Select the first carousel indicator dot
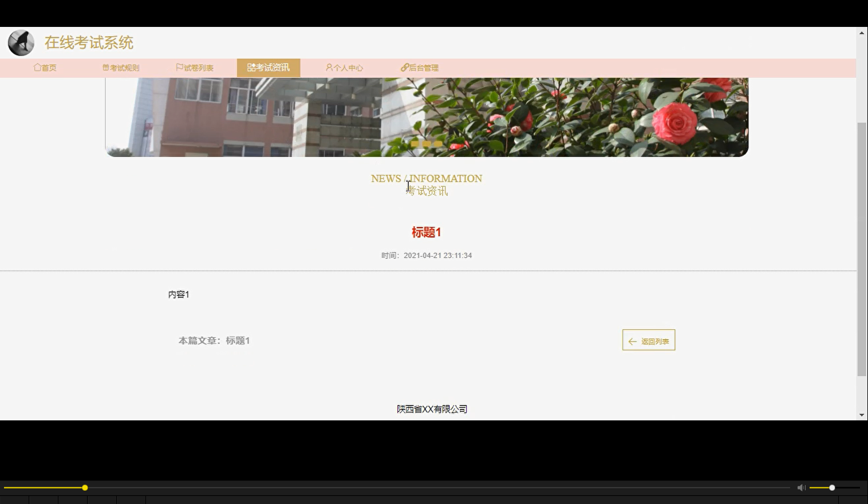This screenshot has width=868, height=504. pos(414,144)
